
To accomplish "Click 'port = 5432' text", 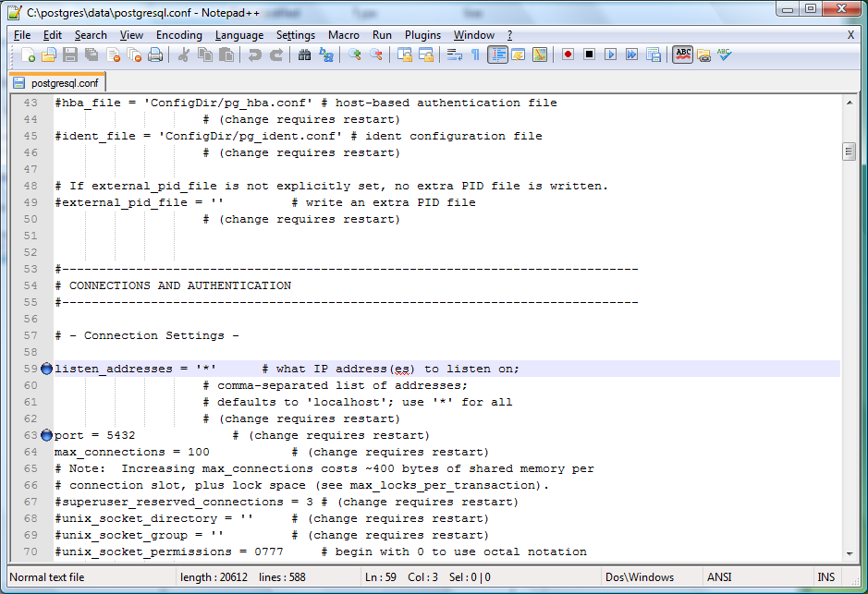I will click(94, 435).
